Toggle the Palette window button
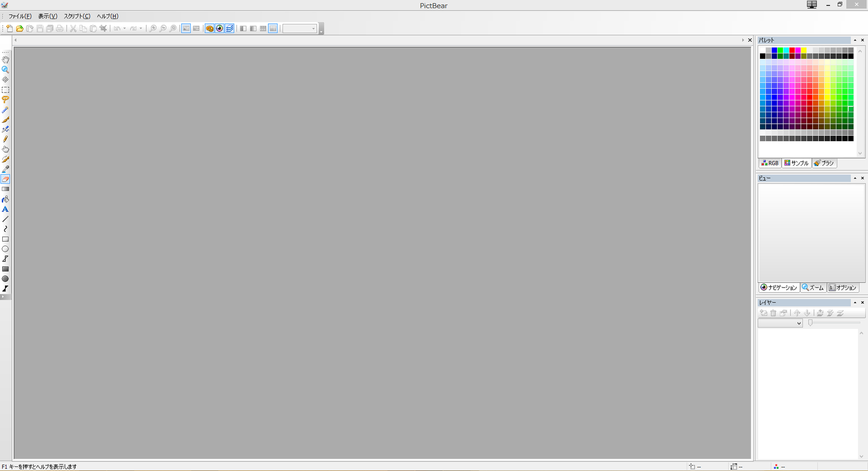This screenshot has width=868, height=471. [x=210, y=29]
